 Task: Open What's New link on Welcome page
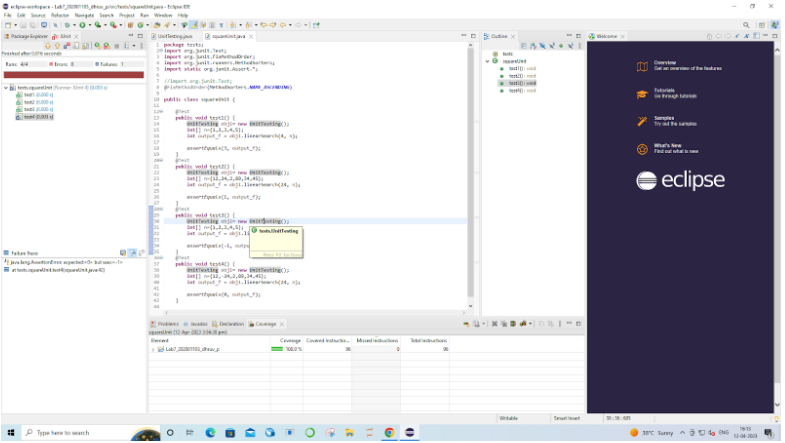point(668,148)
